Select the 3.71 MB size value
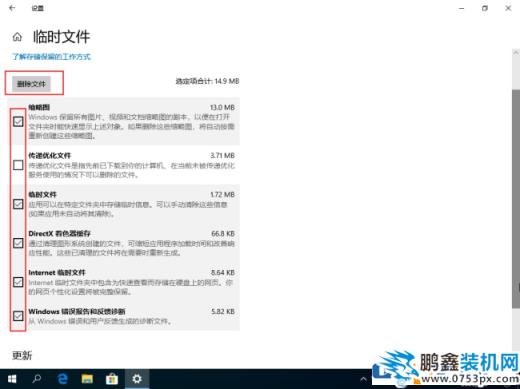The image size is (520, 389). pos(222,155)
